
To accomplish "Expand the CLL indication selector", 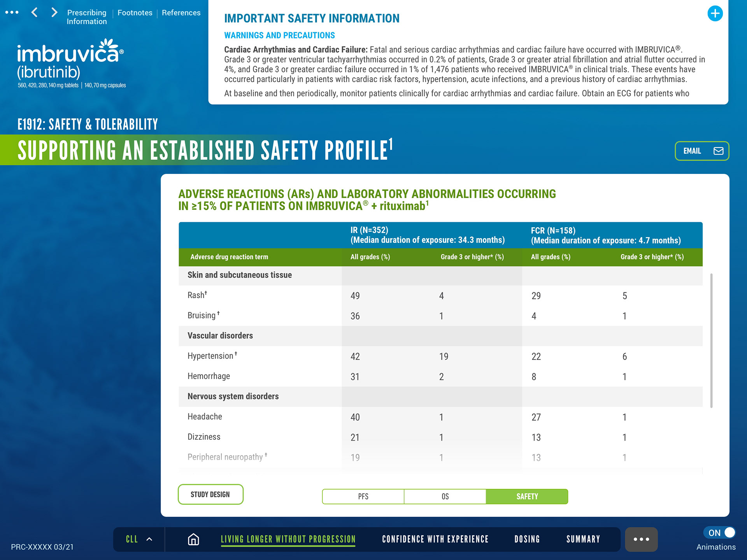I will tap(139, 539).
